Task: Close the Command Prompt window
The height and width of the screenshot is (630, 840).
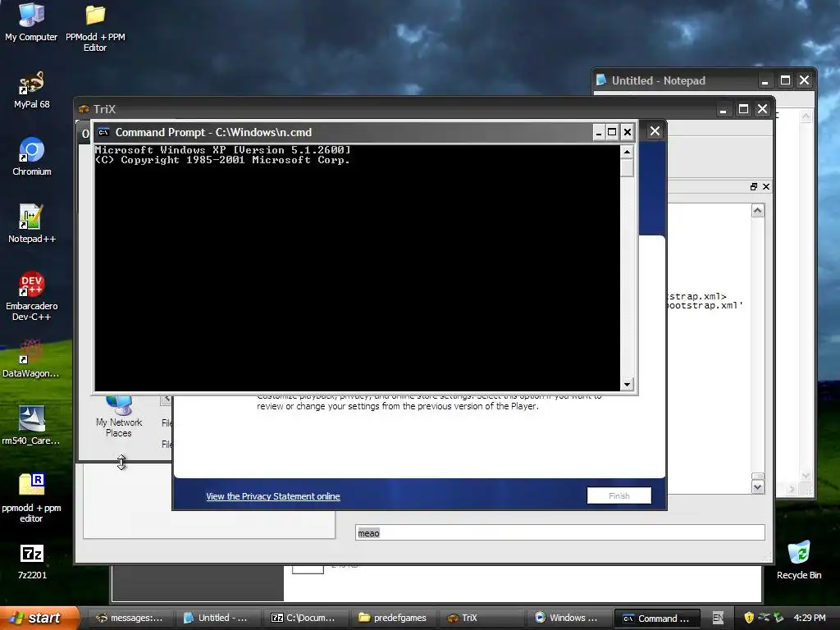Action: pos(628,132)
